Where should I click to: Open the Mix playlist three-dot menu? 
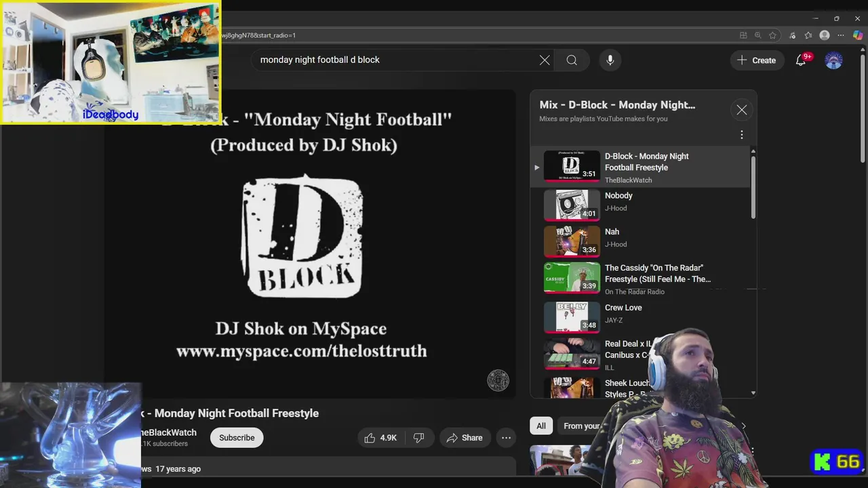[742, 135]
